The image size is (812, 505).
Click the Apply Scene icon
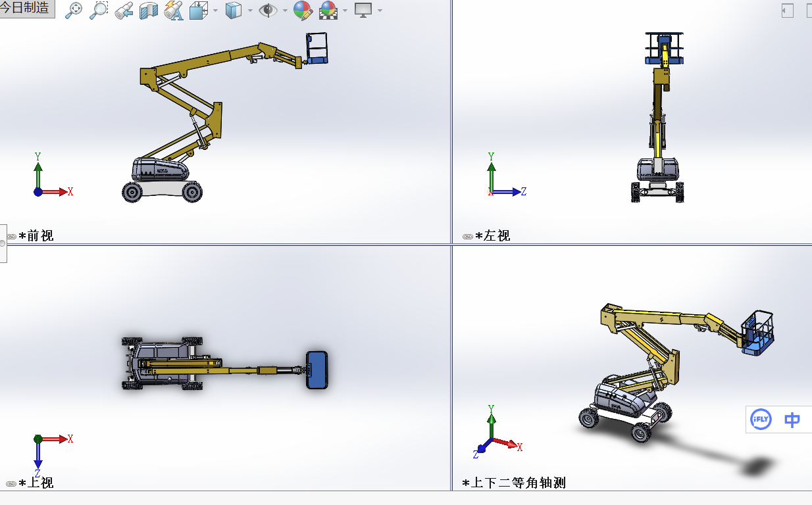328,10
